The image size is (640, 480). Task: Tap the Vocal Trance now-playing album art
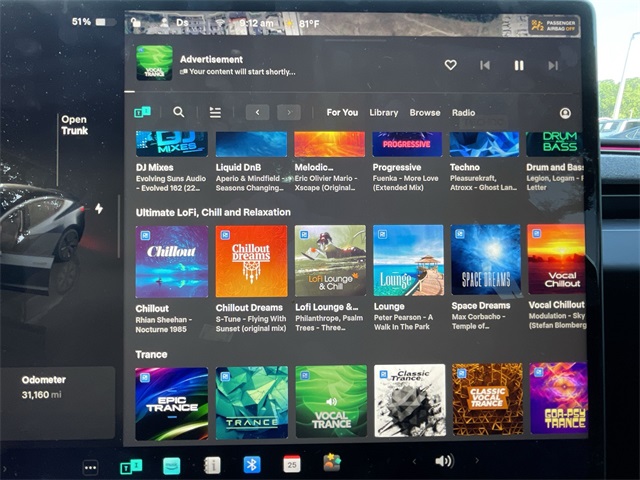154,63
